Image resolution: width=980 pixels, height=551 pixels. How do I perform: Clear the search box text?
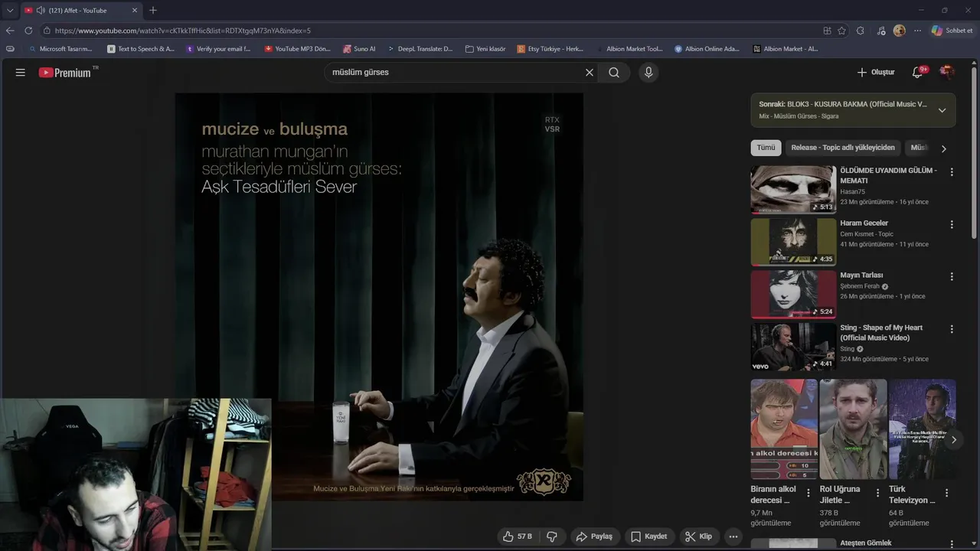(590, 73)
